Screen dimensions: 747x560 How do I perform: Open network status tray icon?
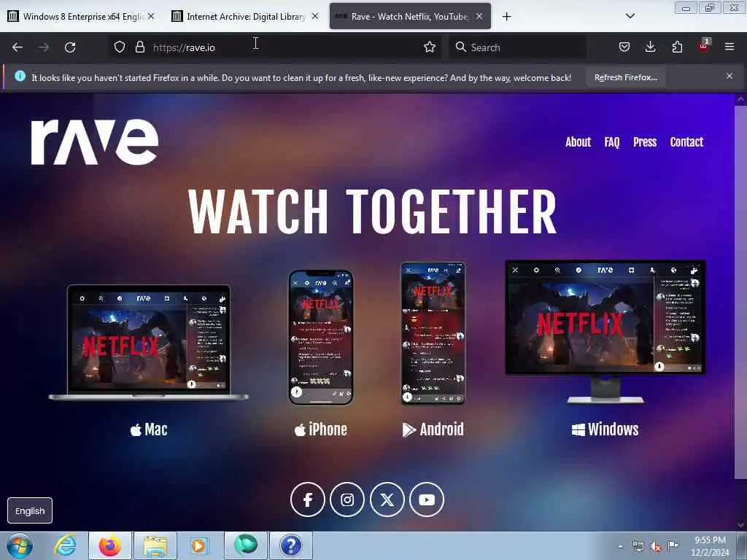[x=638, y=546]
